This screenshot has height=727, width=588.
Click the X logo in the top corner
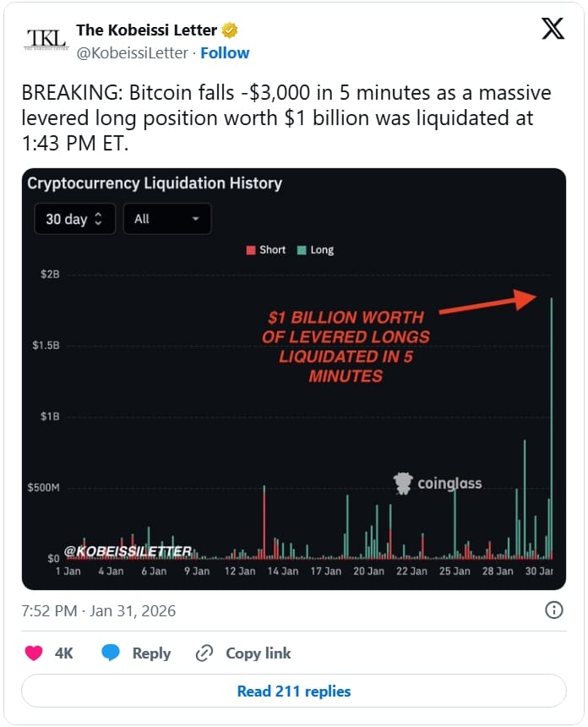point(553,28)
